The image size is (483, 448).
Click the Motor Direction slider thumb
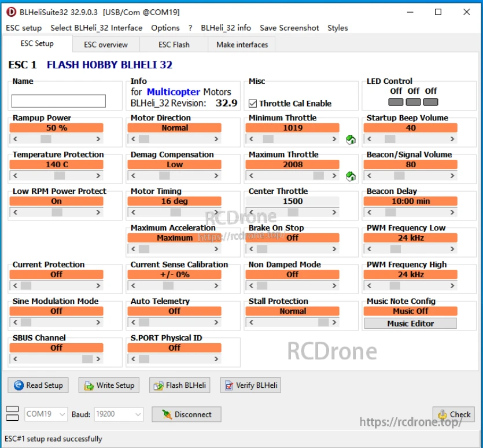click(x=144, y=139)
